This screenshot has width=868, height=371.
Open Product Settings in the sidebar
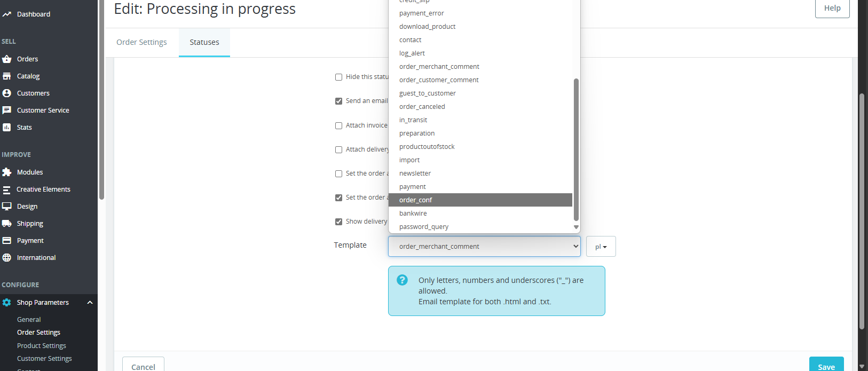tap(42, 346)
